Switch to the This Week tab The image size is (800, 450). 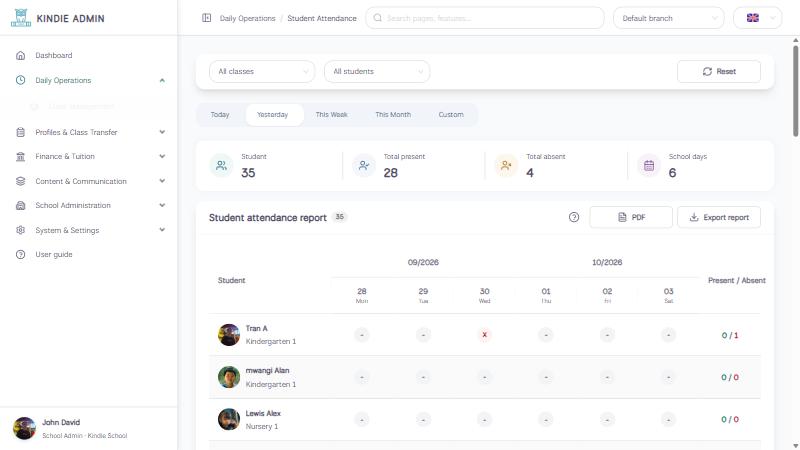pos(332,115)
